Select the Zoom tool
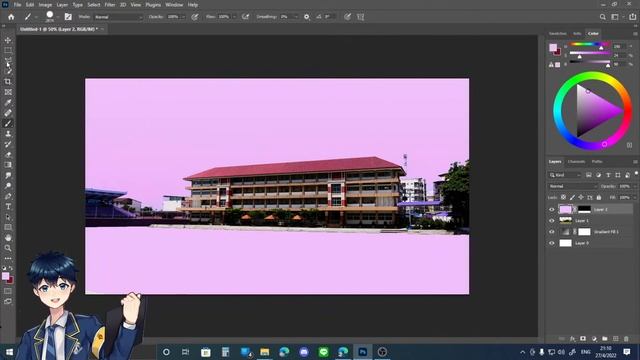 click(x=8, y=248)
